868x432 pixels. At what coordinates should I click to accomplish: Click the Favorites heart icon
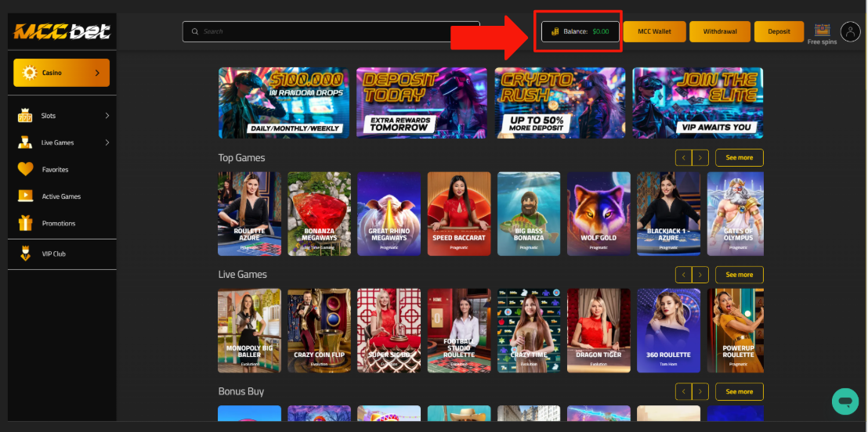[x=26, y=169]
